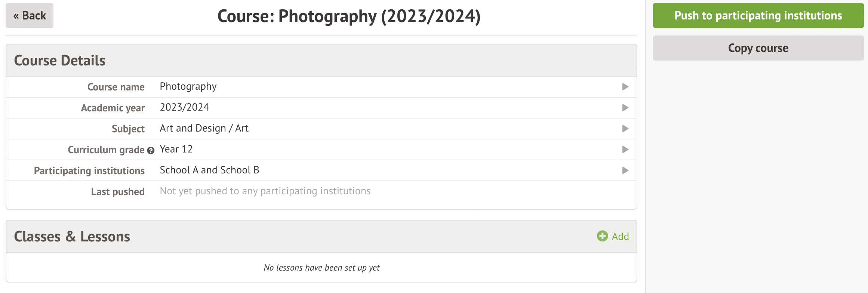Push course to participating institutions
The width and height of the screenshot is (868, 293).
tap(758, 16)
